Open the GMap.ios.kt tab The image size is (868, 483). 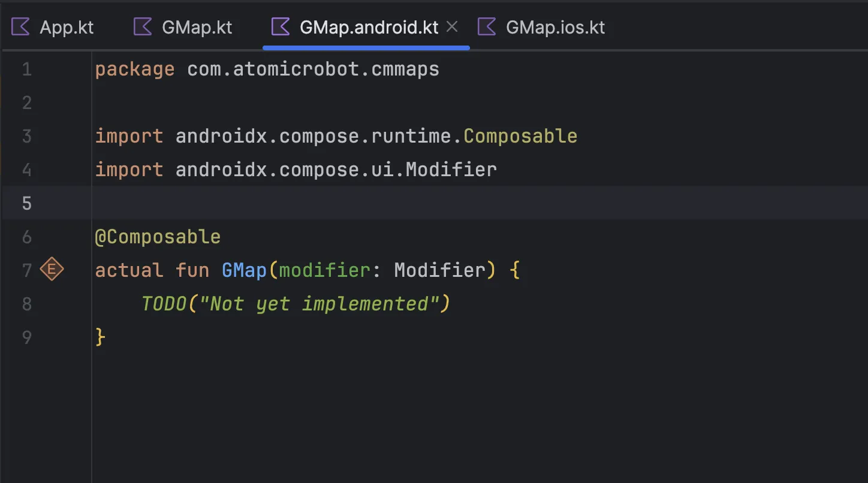[554, 26]
